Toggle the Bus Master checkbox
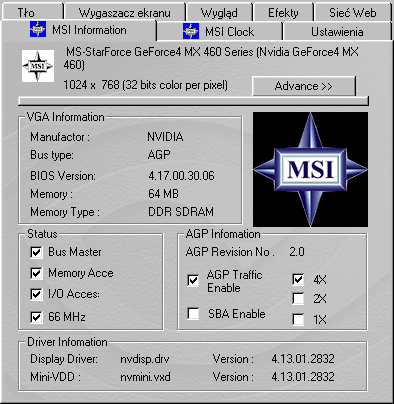Image resolution: width=394 pixels, height=404 pixels. (36, 252)
